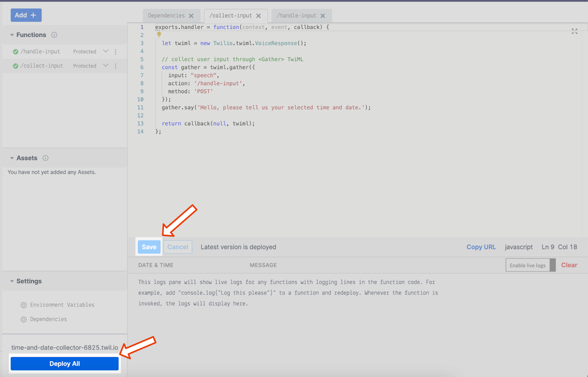Click green deployed check beside /collect-input
Image resolution: width=588 pixels, height=377 pixels.
point(15,66)
